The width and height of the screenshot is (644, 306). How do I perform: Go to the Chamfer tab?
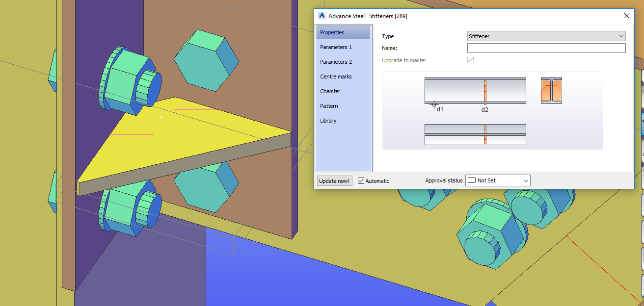[343, 91]
